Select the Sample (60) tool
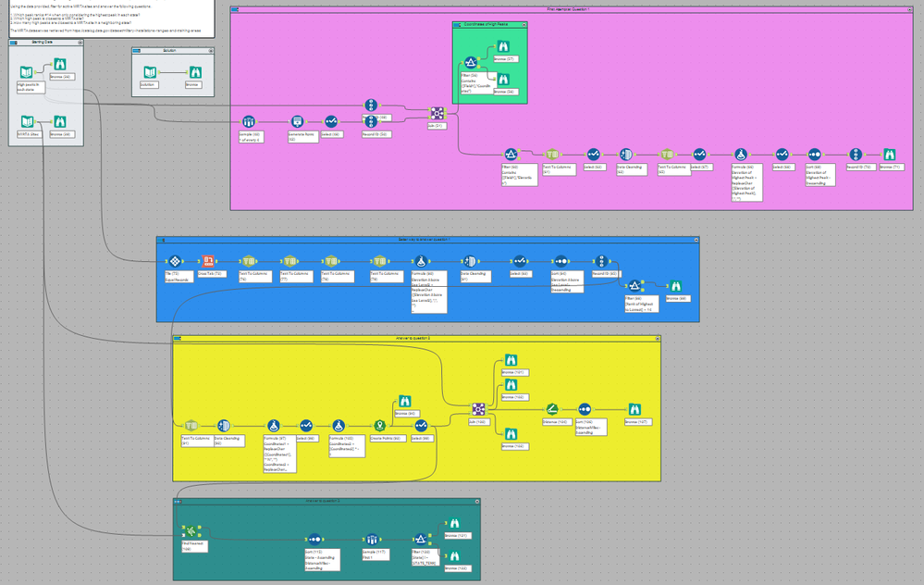 249,121
